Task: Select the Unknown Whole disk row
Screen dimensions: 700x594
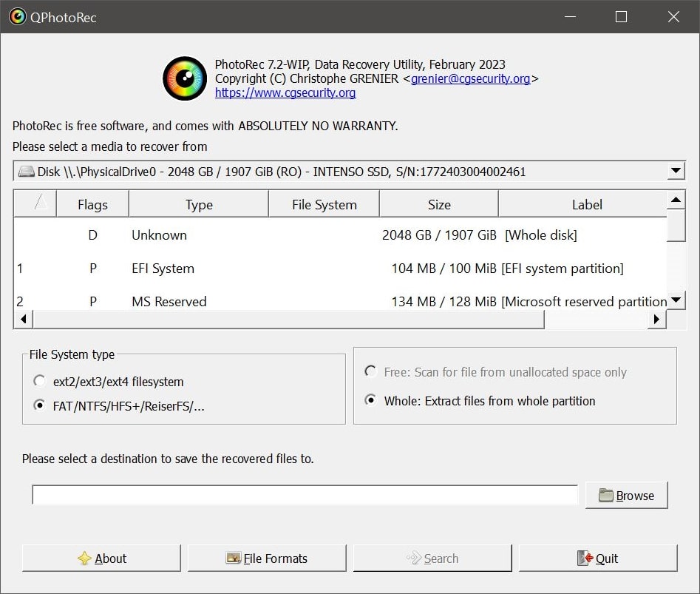Action: (340, 235)
